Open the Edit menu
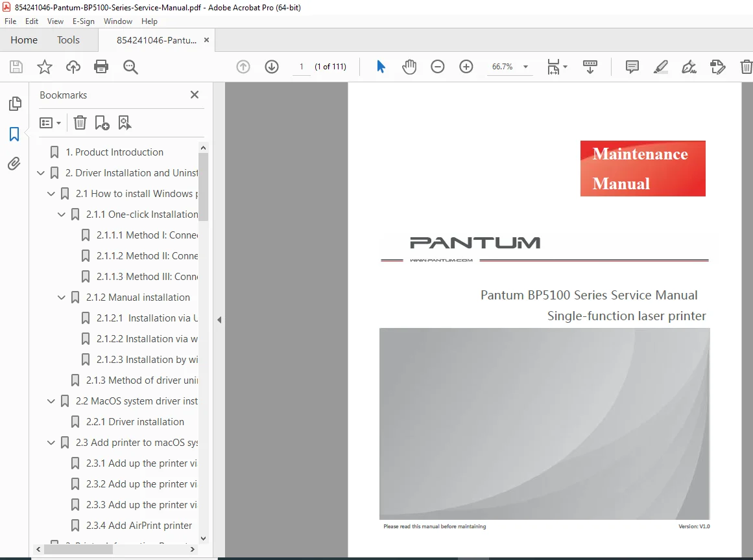The image size is (753, 560). (x=32, y=21)
